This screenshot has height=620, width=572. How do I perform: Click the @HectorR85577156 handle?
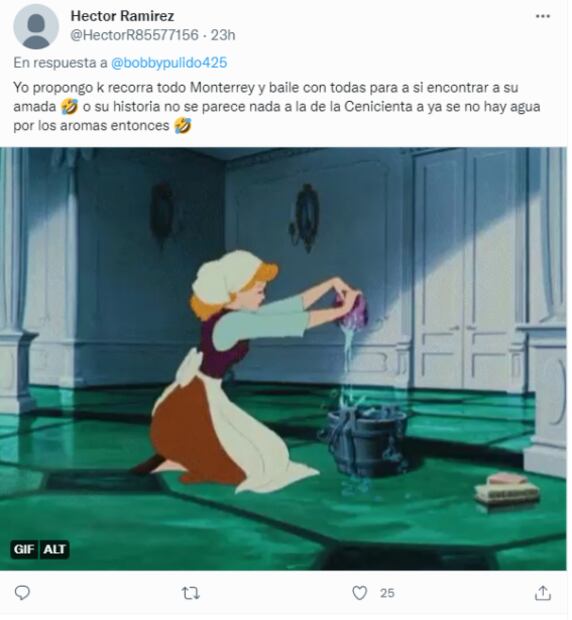135,35
